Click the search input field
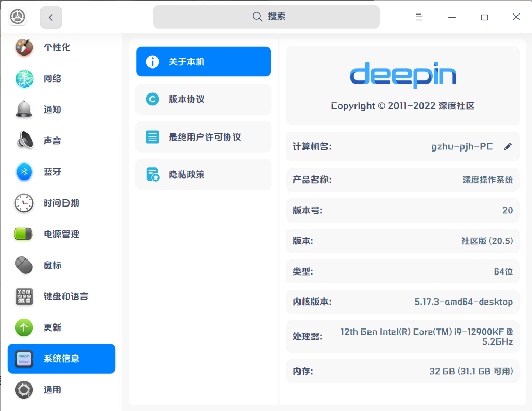 pos(266,17)
